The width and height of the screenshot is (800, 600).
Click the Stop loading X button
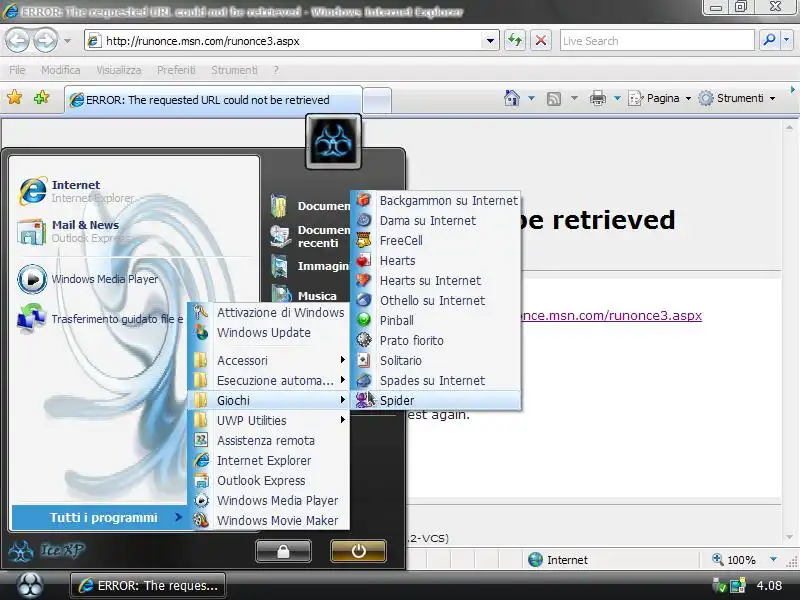(541, 40)
